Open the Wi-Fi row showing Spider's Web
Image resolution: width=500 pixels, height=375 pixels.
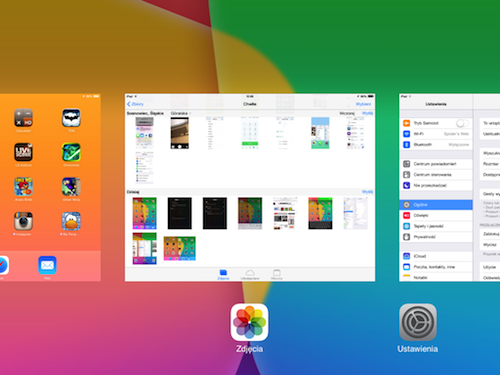436,134
